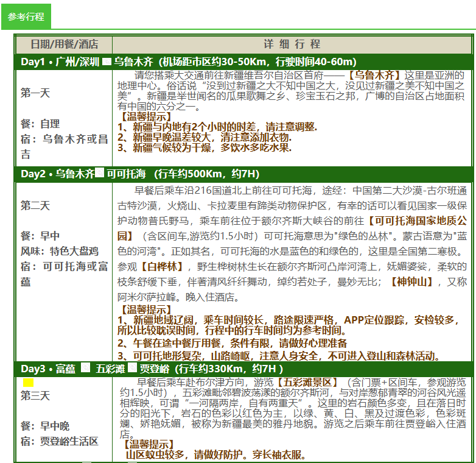The width and height of the screenshot is (476, 463).
Task: Select the Day3 富蕴 五彩滩 贾登峪 heading
Action: click(243, 369)
